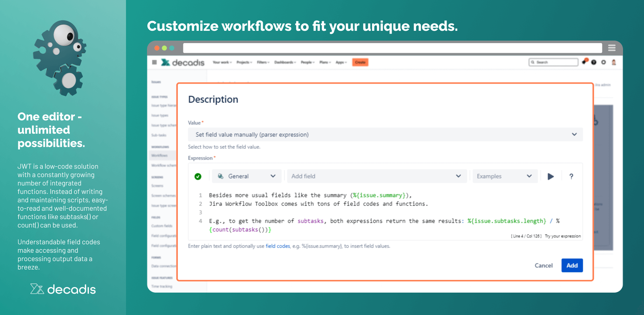Open the settings gear icon in the top bar
This screenshot has width=644, height=315.
tap(603, 62)
